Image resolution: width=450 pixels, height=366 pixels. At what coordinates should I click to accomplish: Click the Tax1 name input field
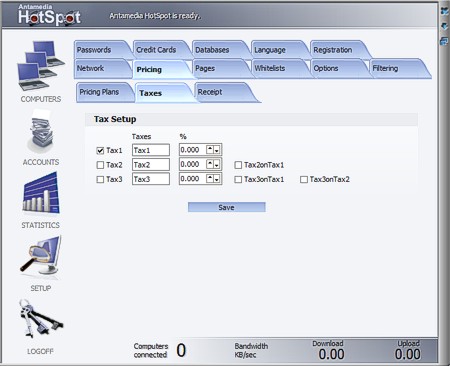pos(151,150)
